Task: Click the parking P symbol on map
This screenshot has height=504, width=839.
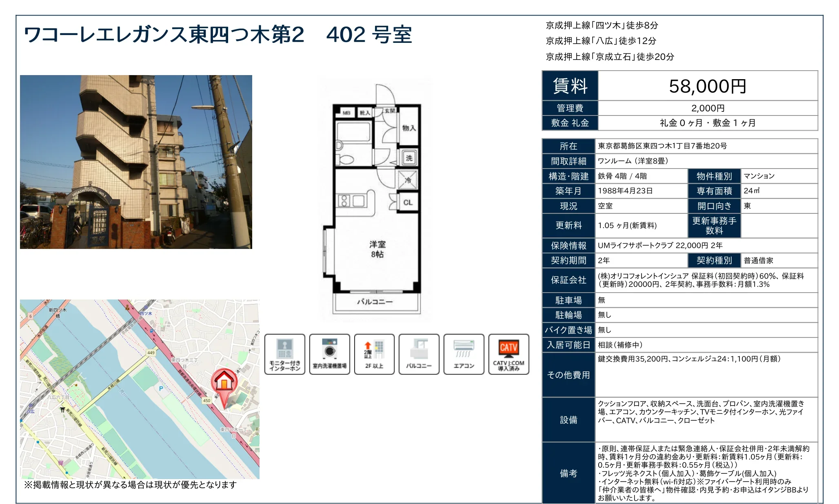Action: pos(161,389)
